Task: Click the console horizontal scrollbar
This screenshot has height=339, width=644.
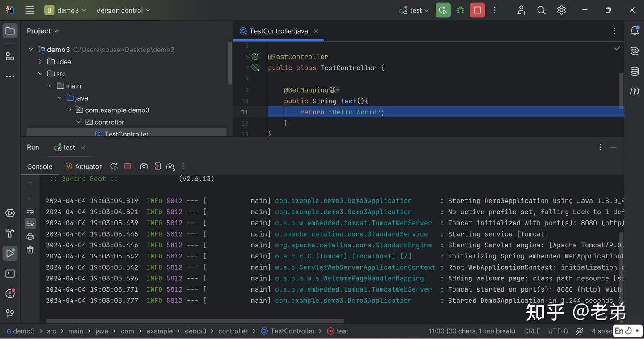Action: coord(195,321)
